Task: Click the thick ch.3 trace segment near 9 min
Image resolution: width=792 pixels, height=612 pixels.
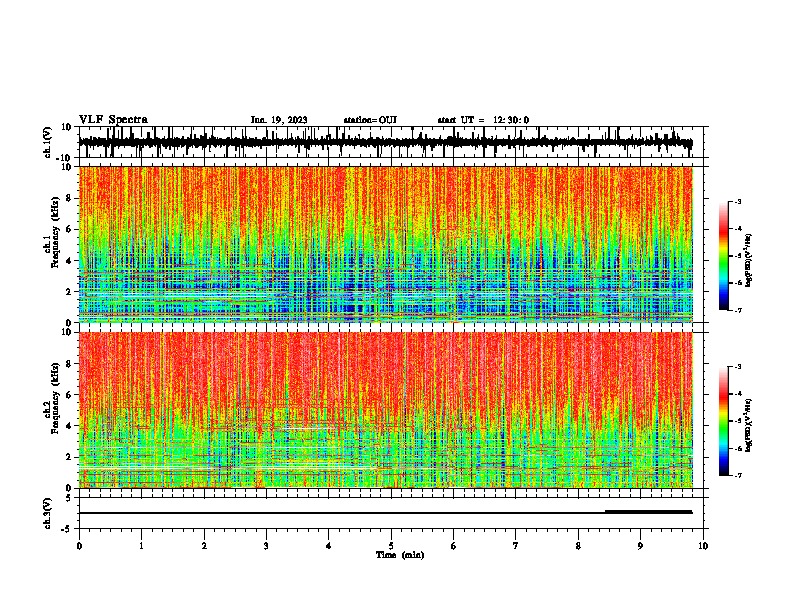Action: pos(649,512)
